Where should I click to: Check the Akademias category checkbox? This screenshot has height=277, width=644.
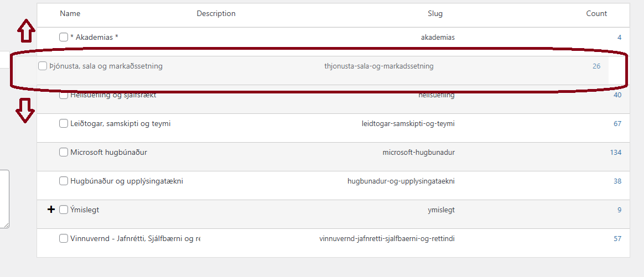[64, 37]
